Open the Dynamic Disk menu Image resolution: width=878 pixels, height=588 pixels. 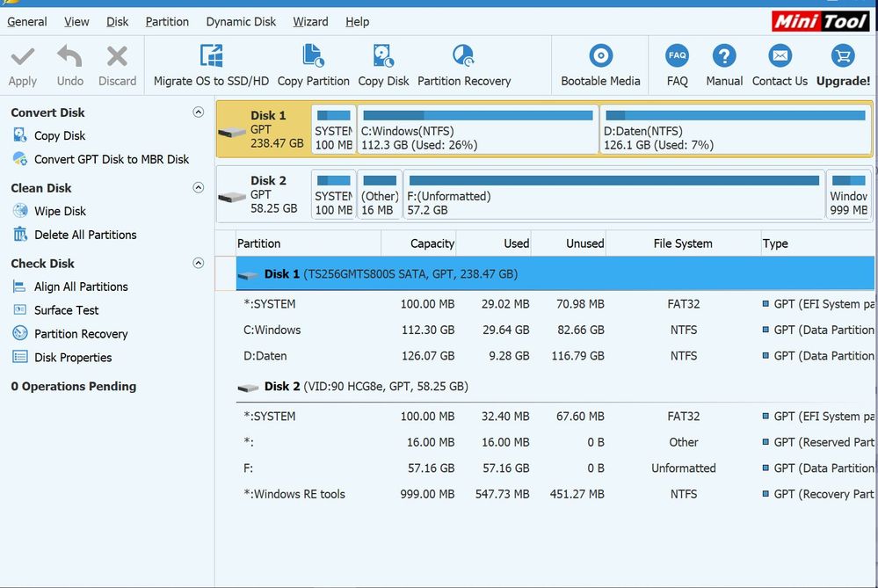(241, 21)
